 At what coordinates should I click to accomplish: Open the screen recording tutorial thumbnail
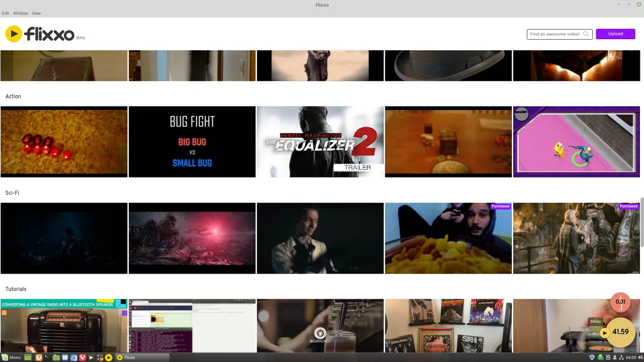[x=192, y=326]
